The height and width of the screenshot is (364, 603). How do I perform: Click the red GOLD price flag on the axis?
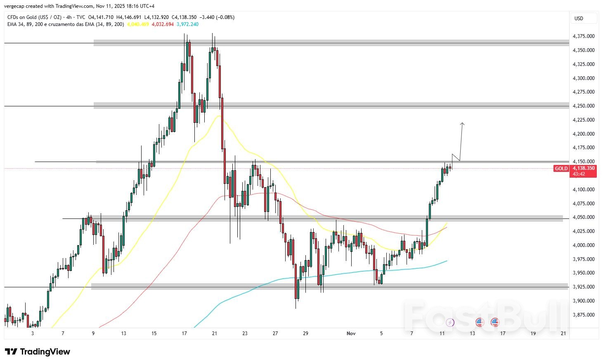point(561,169)
